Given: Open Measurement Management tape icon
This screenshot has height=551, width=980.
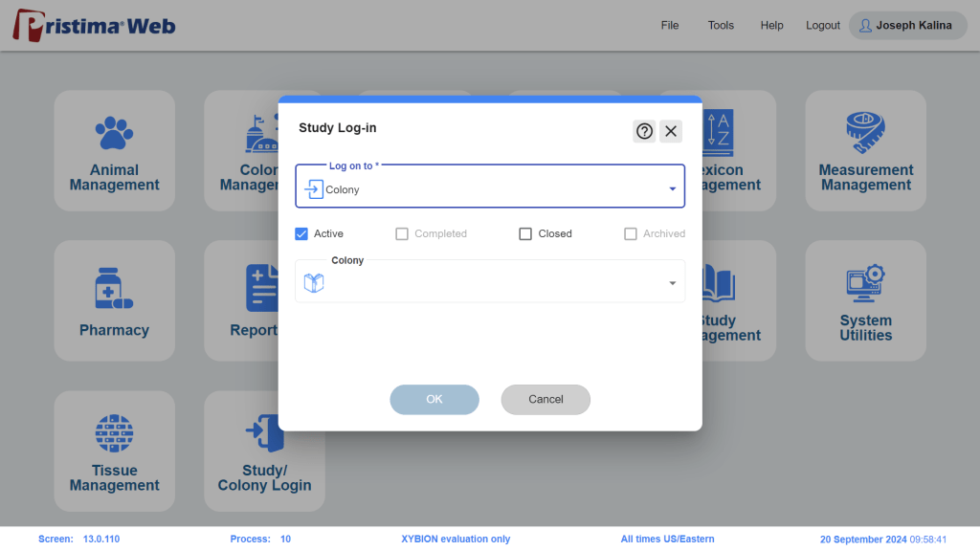Looking at the screenshot, I should pos(865,132).
